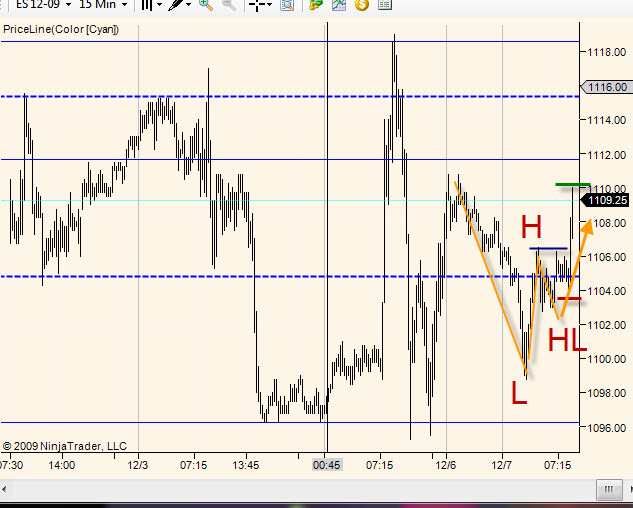Viewport: 633px width, 508px height.
Task: Select the red H text annotation
Action: coord(531,227)
